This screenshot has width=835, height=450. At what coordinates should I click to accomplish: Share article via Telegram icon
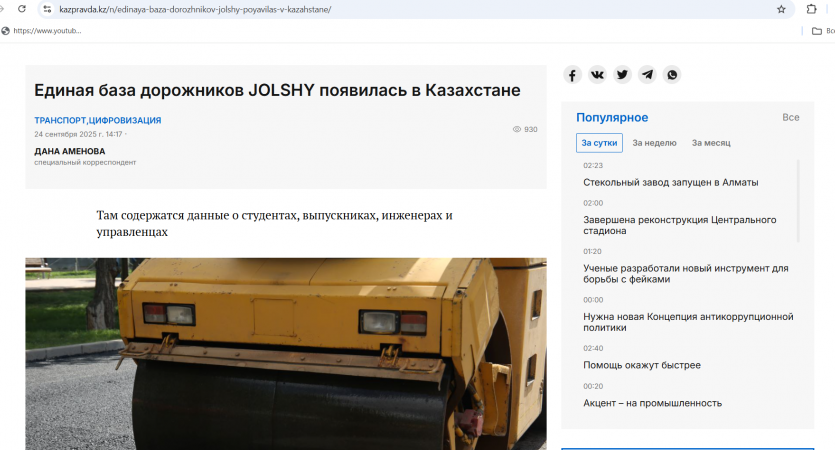pyautogui.click(x=647, y=75)
